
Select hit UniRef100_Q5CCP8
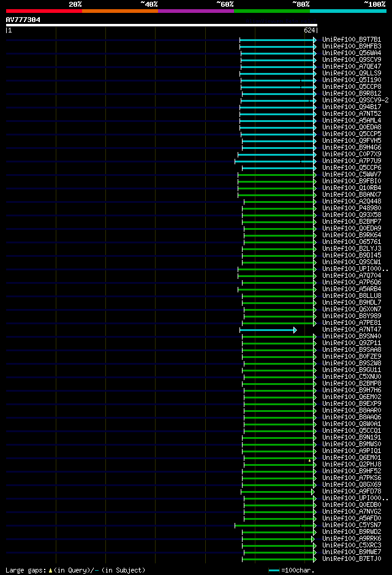tap(352, 87)
